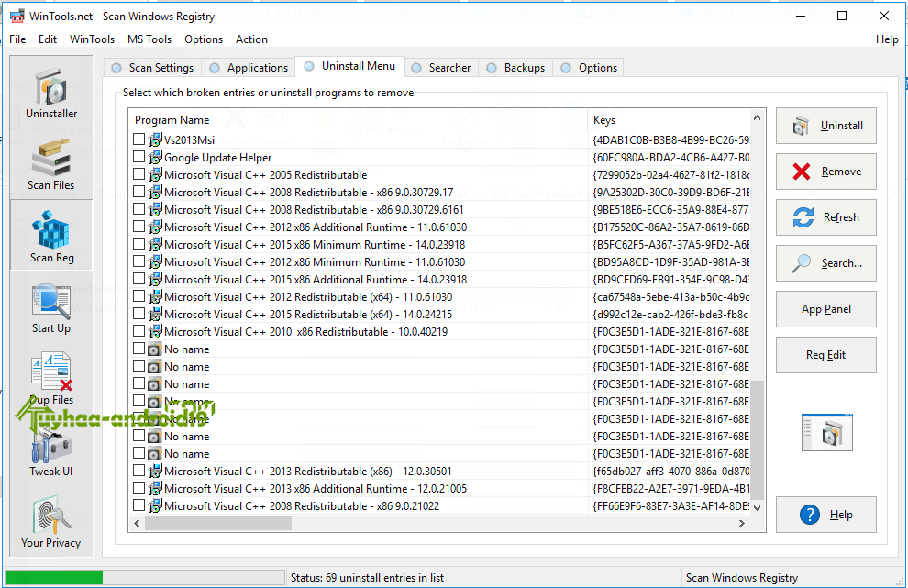Click the Google Update Helper row icon
Screen dimensions: 908x588
155,157
